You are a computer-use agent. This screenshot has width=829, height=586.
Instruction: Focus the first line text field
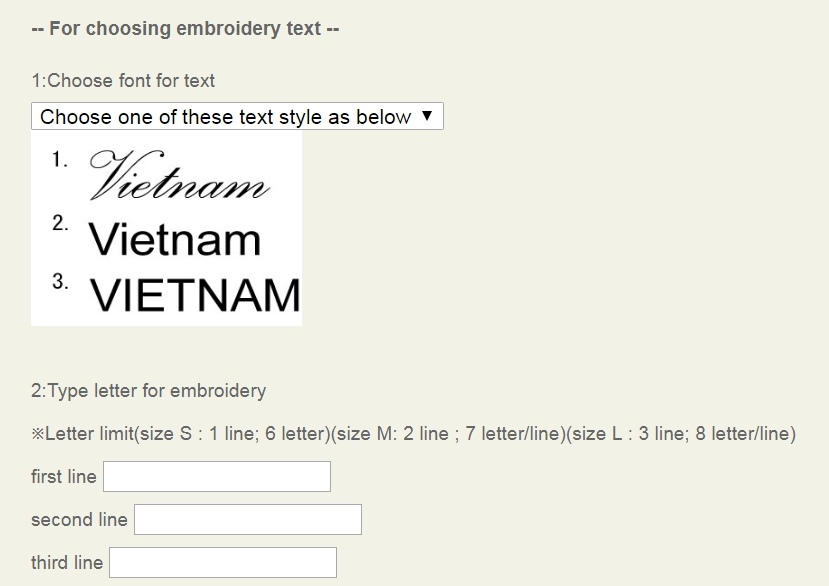click(x=217, y=476)
